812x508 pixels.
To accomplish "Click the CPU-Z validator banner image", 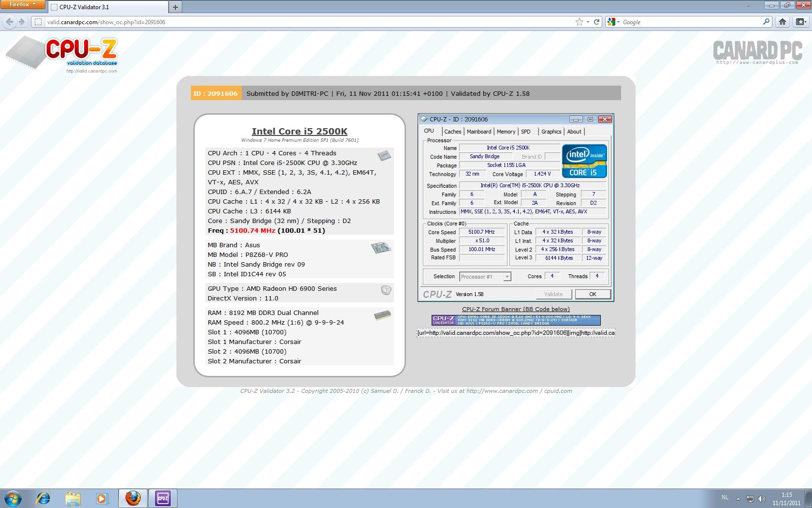I will click(516, 320).
